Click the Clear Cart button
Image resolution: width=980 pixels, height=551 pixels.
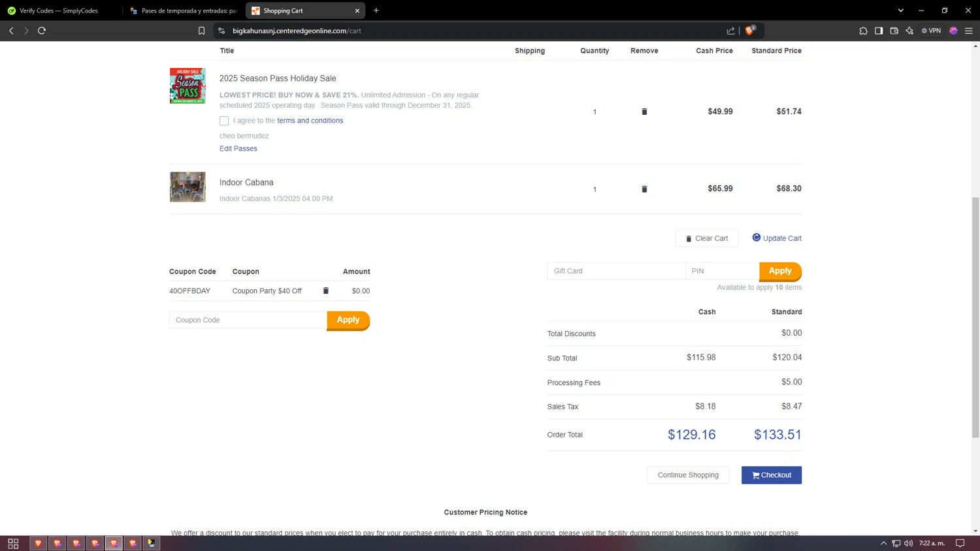[706, 238]
